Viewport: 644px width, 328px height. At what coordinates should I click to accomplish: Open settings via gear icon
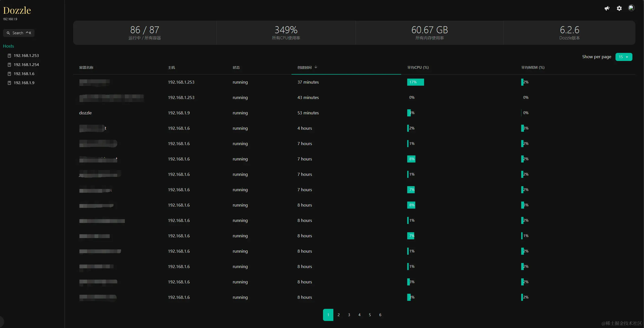pos(619,8)
